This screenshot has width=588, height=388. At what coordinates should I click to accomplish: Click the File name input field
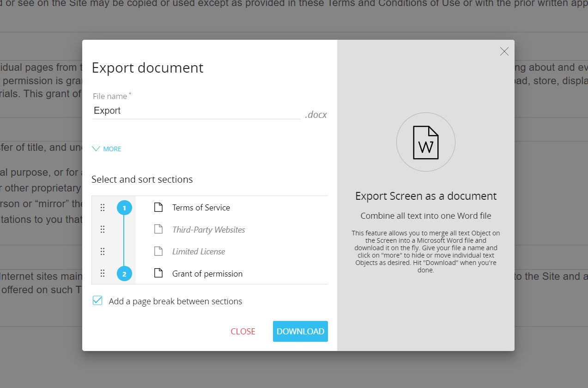196,111
